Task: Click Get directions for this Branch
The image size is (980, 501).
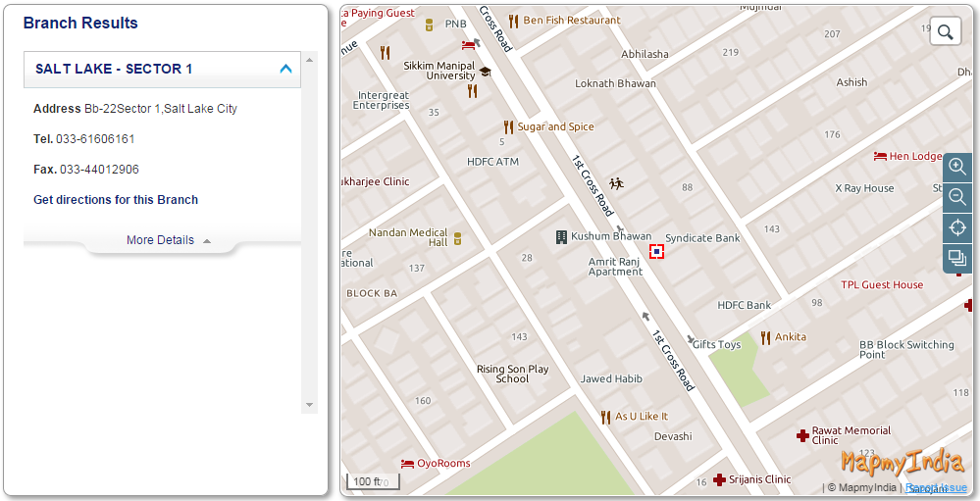Action: click(116, 200)
